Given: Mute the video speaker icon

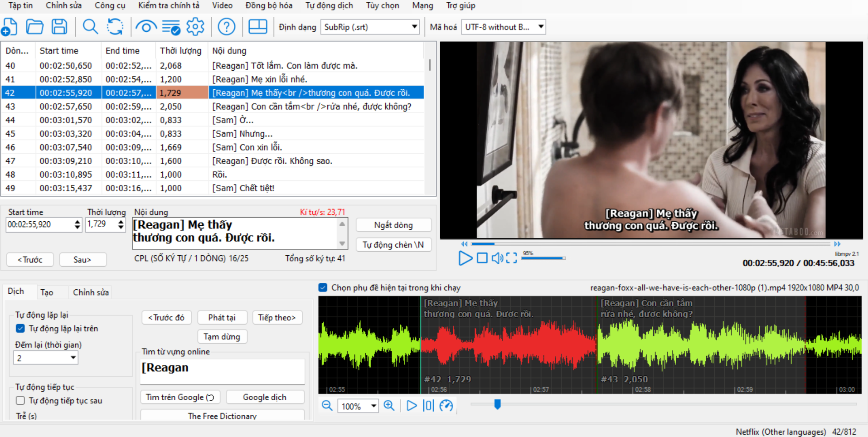Looking at the screenshot, I should point(497,258).
